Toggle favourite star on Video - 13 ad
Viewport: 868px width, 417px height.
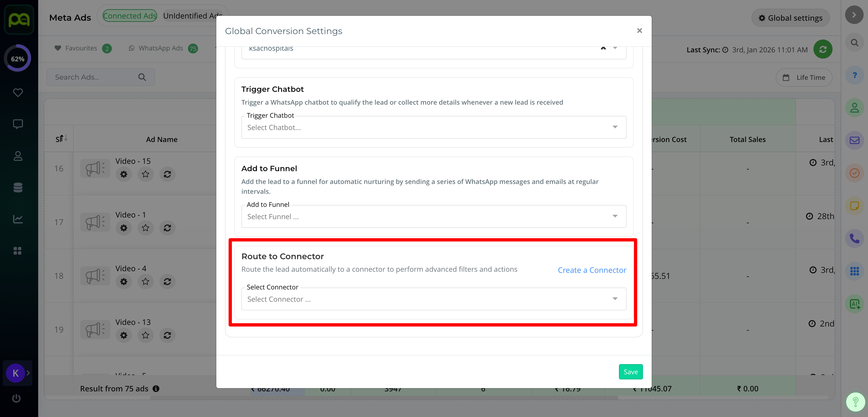[x=145, y=335]
